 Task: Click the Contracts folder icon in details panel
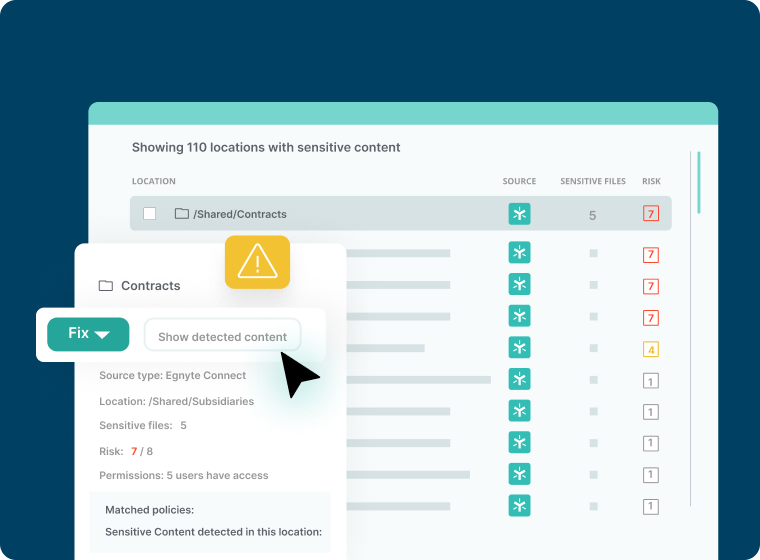[106, 286]
